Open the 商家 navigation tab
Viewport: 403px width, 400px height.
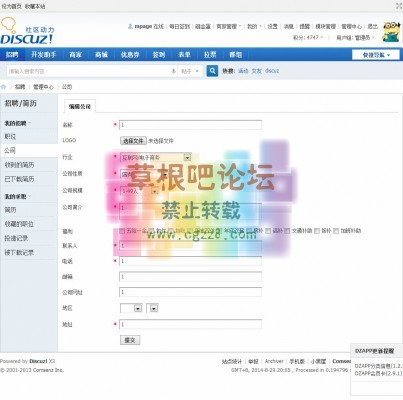point(76,55)
